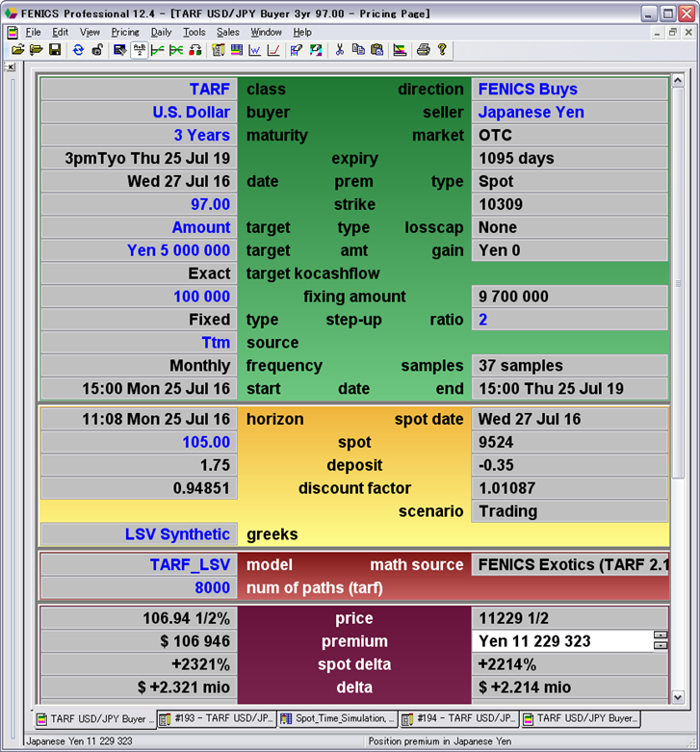Restore the inner document window

click(x=673, y=32)
